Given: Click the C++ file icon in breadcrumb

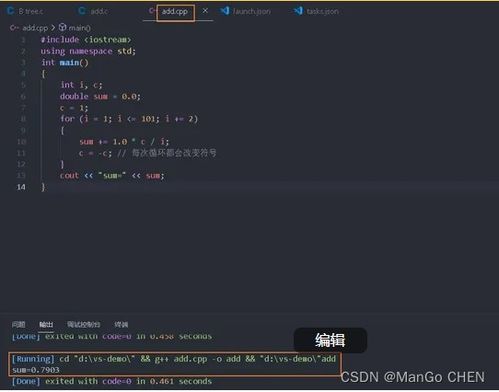Looking at the screenshot, I should tap(14, 28).
